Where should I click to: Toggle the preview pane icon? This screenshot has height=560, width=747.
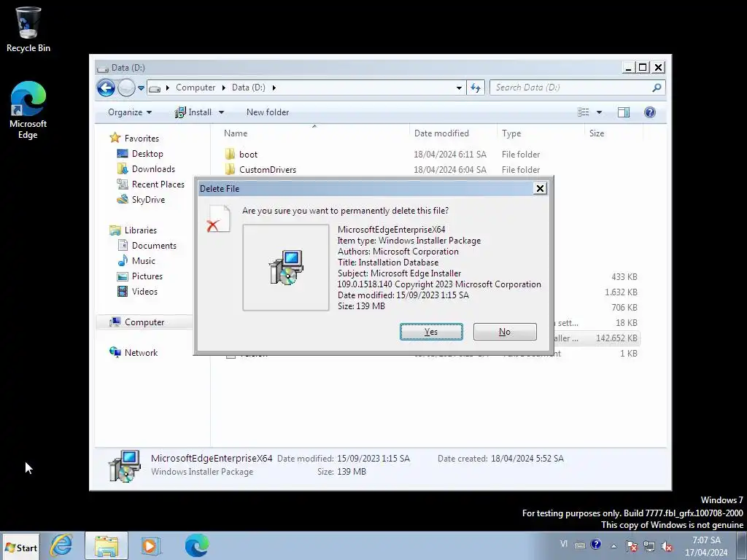624,112
